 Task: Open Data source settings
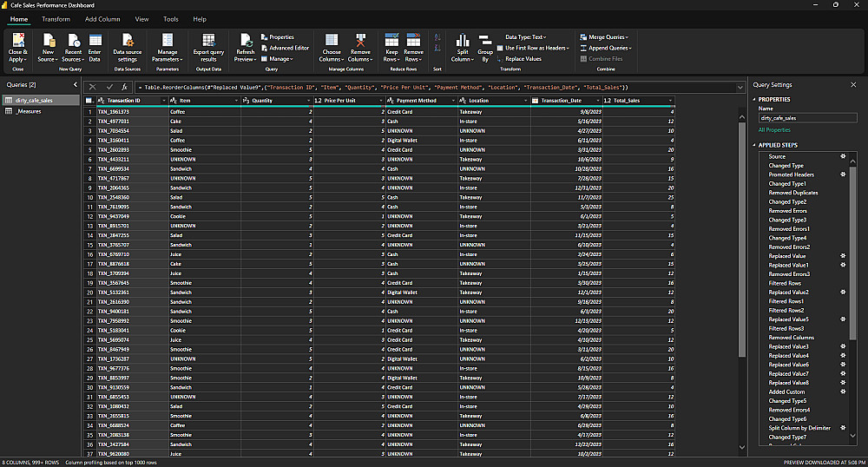coord(127,41)
